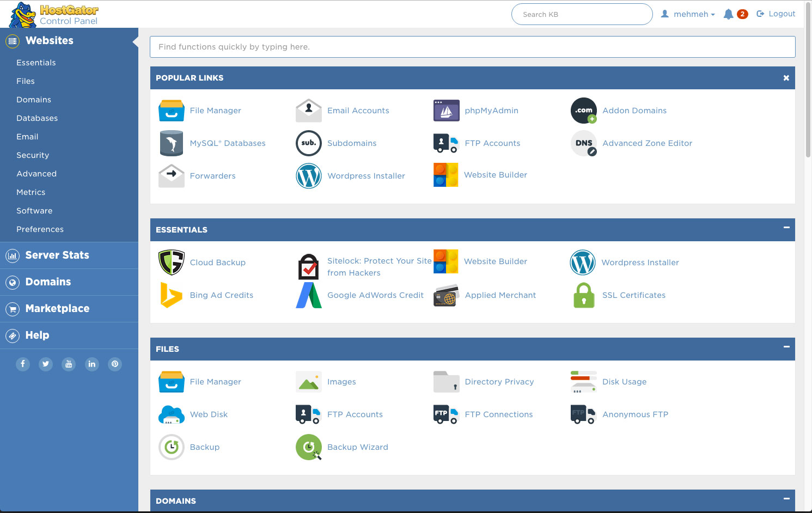
Task: Collapse the Essentials section with minus button
Action: [x=786, y=227]
